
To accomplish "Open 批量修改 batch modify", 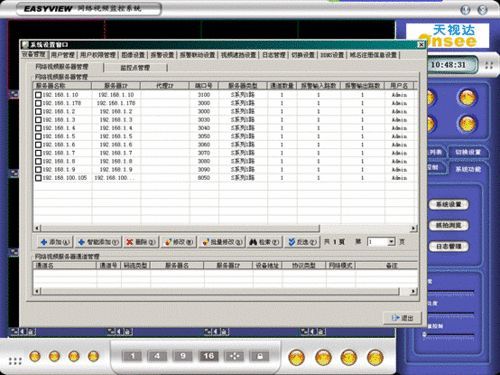I will 222,242.
